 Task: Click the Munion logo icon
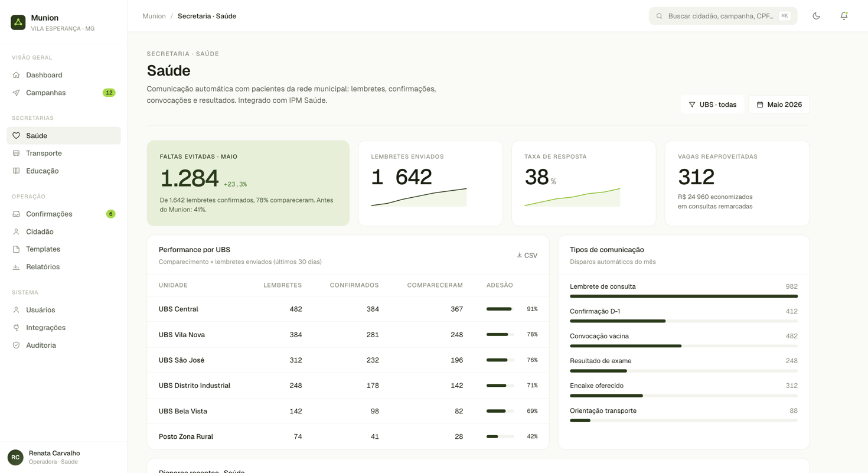(18, 22)
